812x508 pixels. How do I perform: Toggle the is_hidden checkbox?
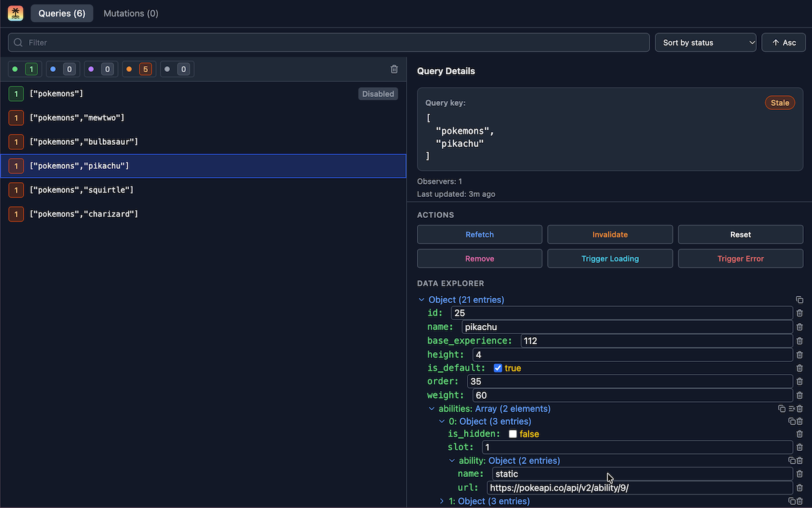click(x=513, y=434)
